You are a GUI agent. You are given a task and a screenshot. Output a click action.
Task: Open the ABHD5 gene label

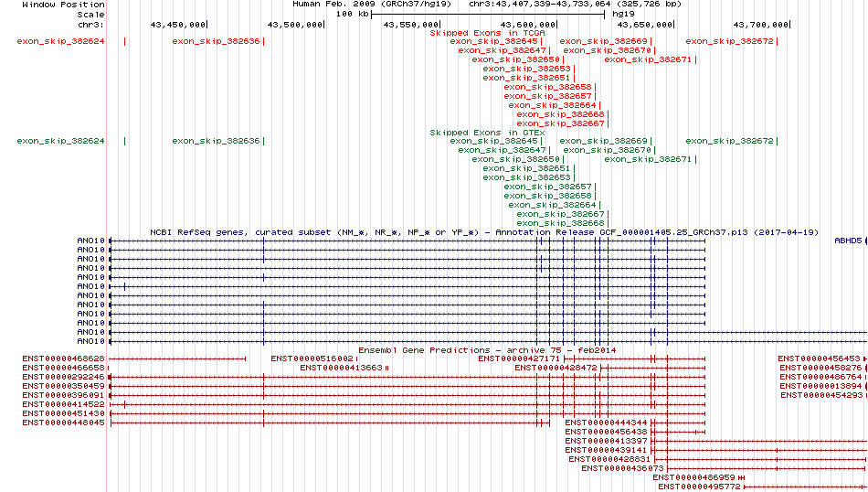coord(848,241)
